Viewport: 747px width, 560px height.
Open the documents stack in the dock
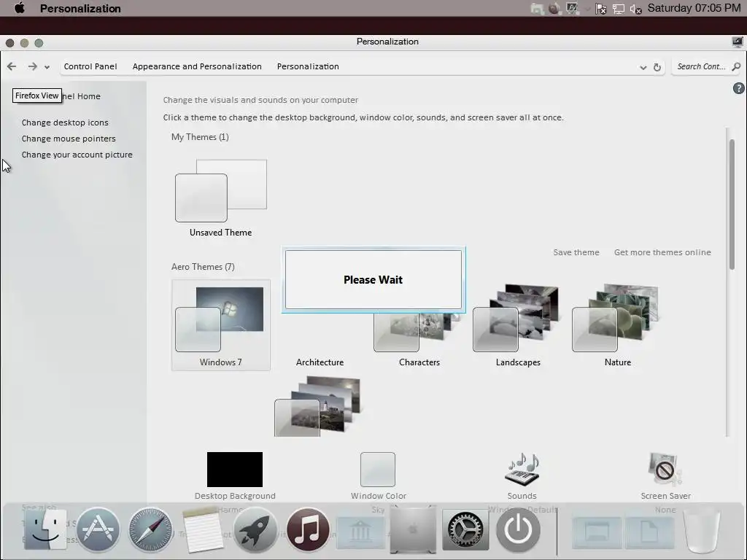pos(649,532)
